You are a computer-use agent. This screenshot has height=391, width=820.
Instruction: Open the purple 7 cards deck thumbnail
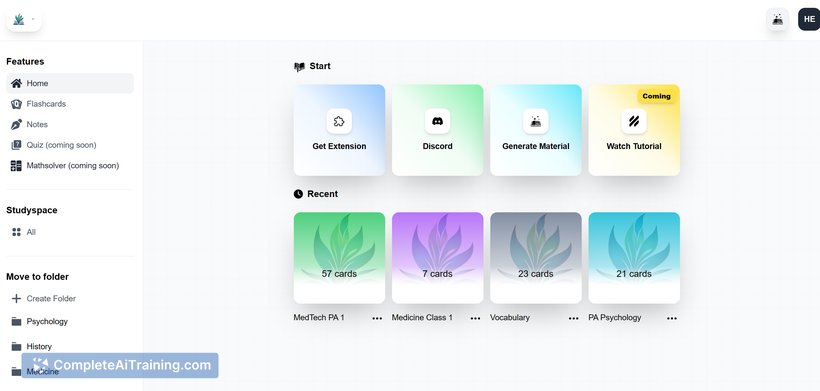(x=437, y=258)
